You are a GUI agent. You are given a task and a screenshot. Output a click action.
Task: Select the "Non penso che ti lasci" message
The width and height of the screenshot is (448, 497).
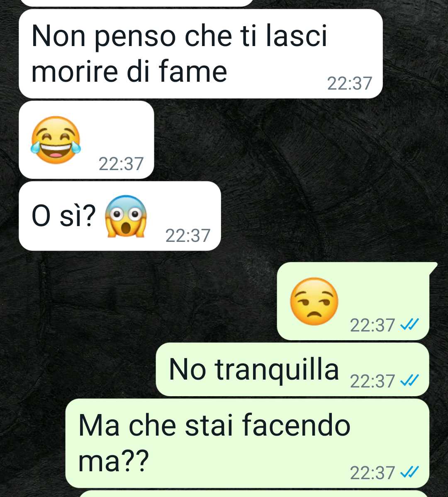(200, 54)
